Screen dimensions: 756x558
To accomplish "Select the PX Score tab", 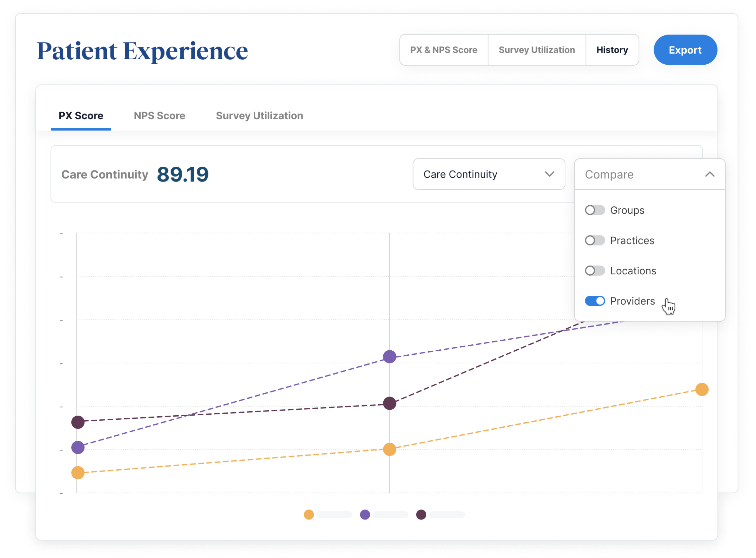I will coord(81,116).
